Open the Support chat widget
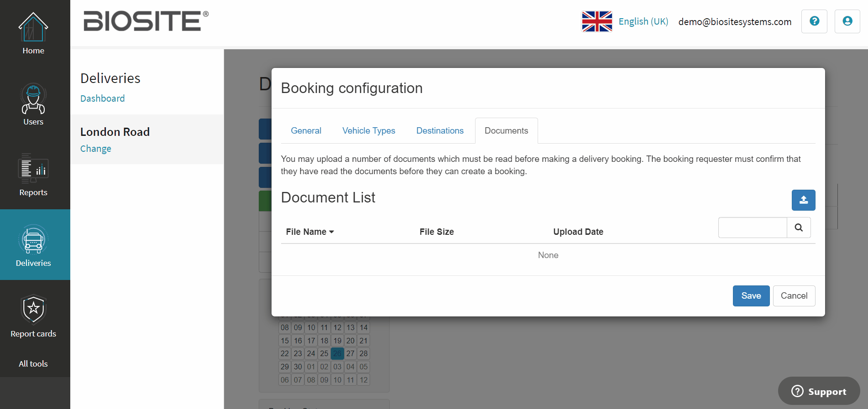 pyautogui.click(x=819, y=391)
